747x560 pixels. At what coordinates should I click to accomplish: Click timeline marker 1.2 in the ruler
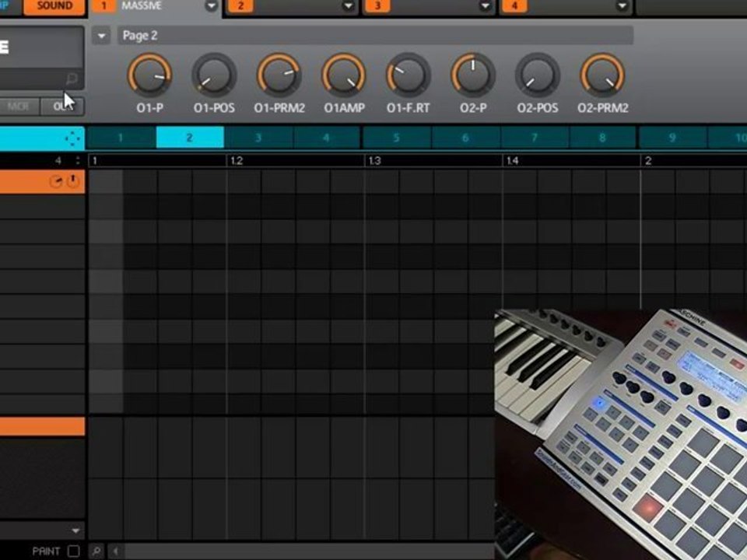point(237,161)
